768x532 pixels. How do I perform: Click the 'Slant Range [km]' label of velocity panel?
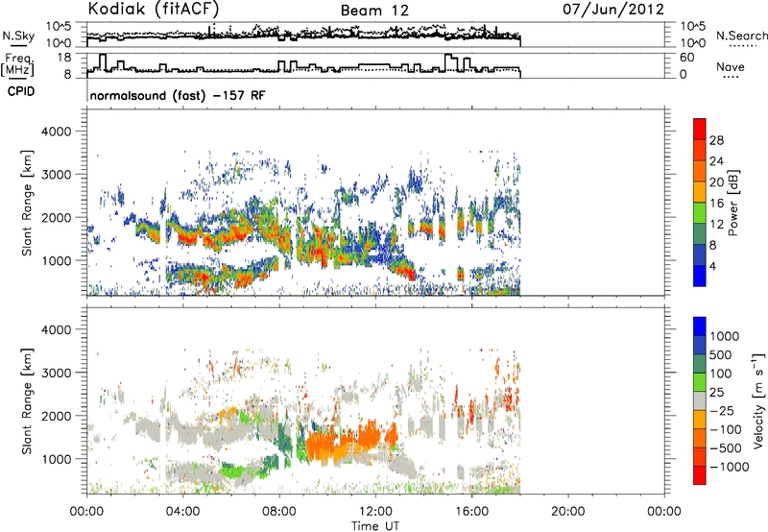(27, 400)
